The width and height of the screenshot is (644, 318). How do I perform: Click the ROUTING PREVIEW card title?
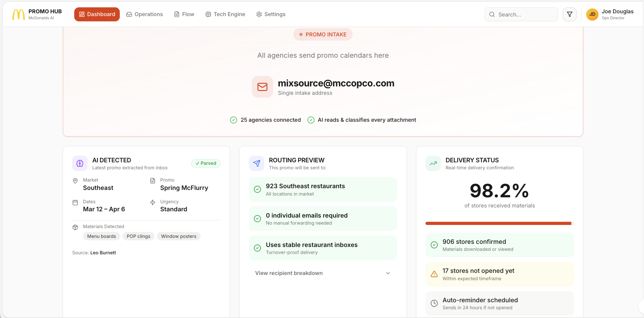click(297, 160)
